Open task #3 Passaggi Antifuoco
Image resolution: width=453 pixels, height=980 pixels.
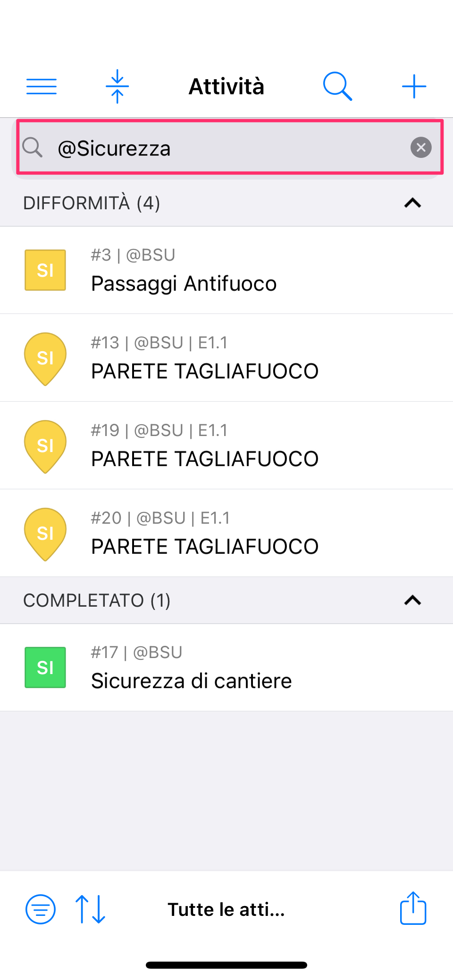[226, 270]
